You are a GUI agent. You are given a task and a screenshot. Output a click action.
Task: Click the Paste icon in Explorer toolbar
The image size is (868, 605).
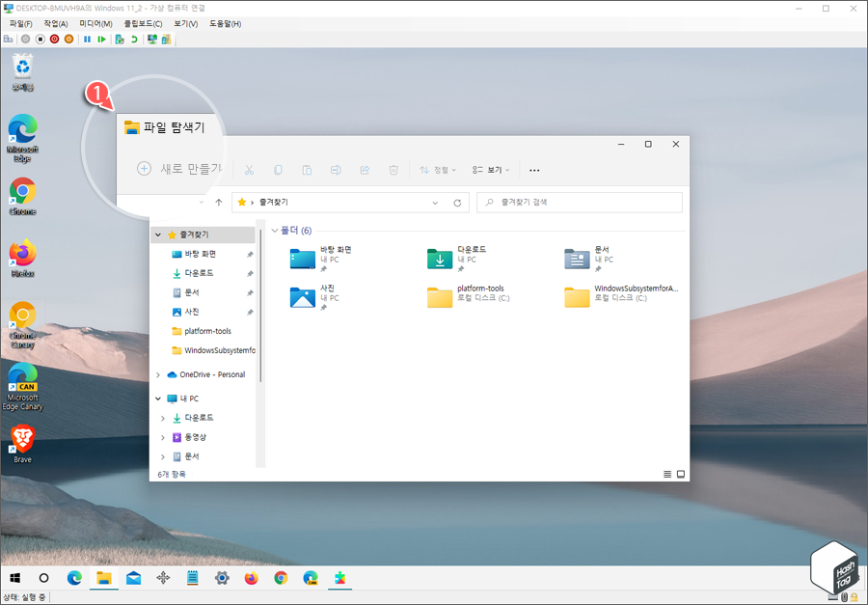(307, 170)
